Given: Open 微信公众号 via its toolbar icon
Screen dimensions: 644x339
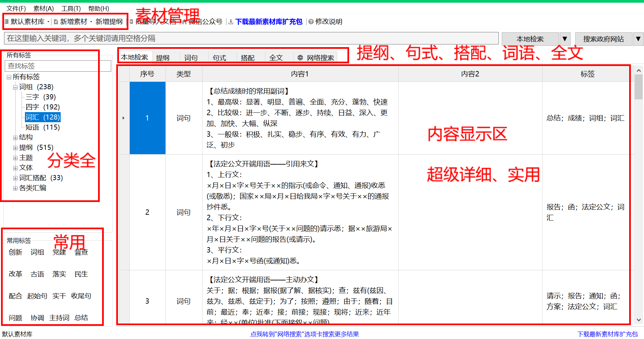Looking at the screenshot, I should (x=184, y=22).
